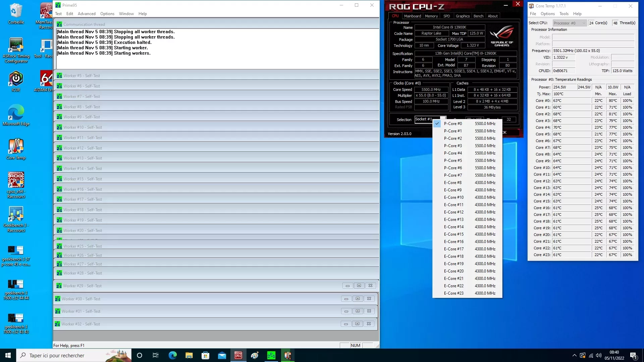Image resolution: width=644 pixels, height=362 pixels.
Task: Open geekbench 3 7600 c32 44 44 file
Action: [16, 290]
